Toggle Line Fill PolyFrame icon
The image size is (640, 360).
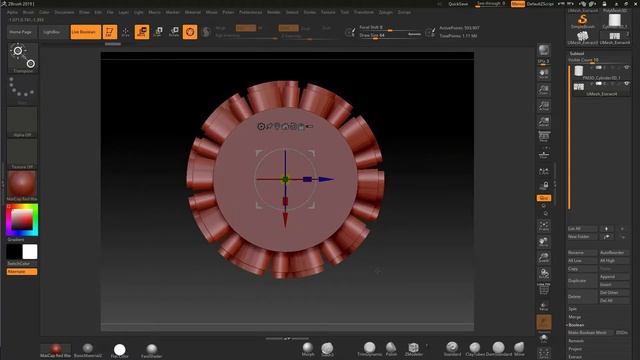point(544,289)
